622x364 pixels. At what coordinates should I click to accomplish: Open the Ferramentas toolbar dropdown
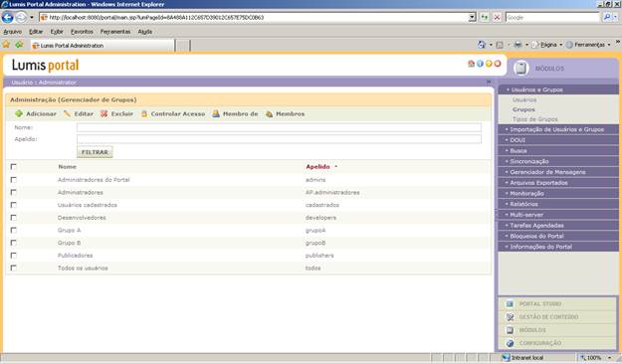(x=589, y=45)
